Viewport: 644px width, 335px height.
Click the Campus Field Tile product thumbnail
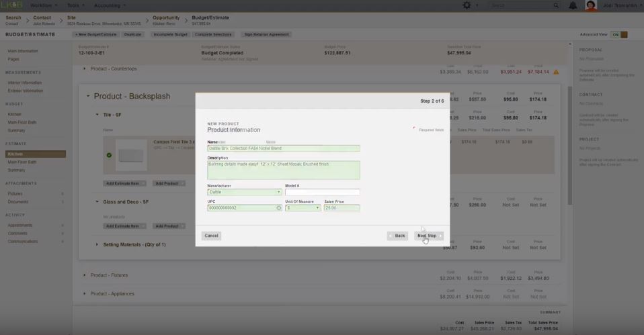(130, 155)
